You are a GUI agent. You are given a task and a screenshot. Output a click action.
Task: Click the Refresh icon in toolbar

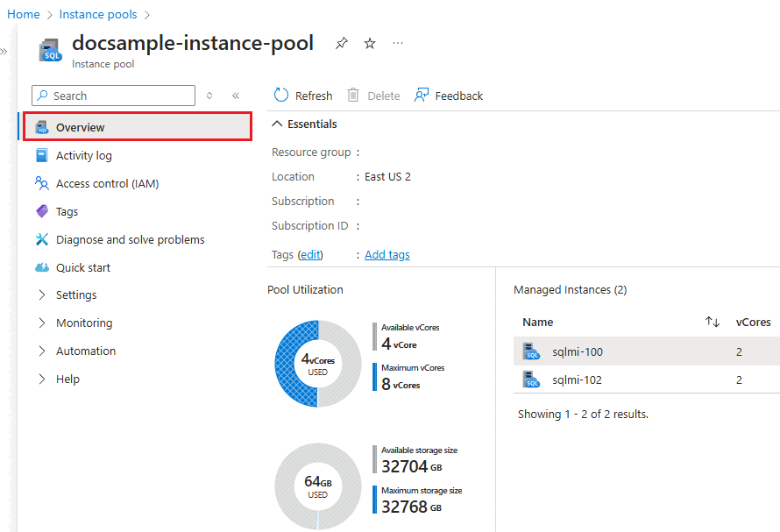pos(281,96)
